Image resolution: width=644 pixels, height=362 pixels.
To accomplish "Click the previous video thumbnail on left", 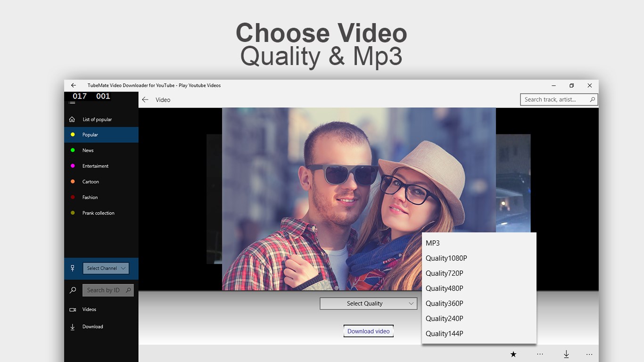I will pos(214,199).
